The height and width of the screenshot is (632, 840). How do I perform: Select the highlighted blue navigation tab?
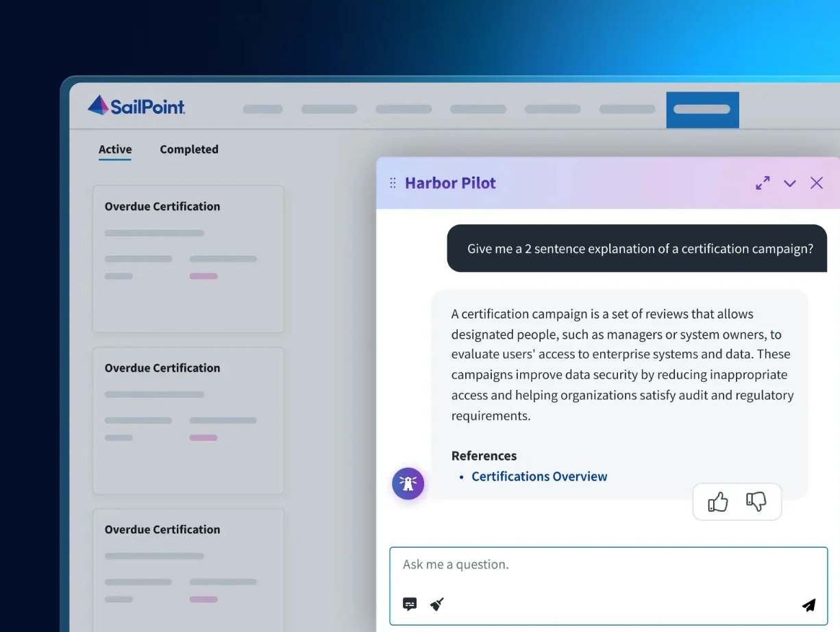[702, 110]
